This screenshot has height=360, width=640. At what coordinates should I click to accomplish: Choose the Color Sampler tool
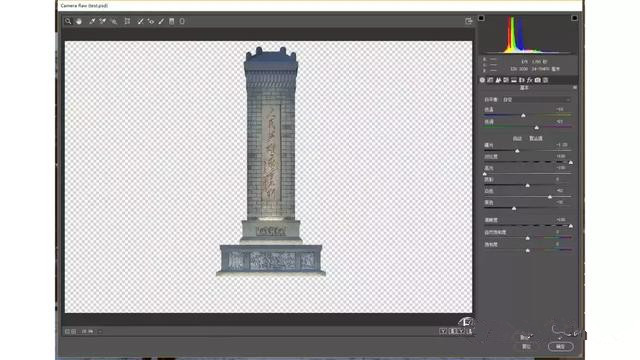(103, 21)
